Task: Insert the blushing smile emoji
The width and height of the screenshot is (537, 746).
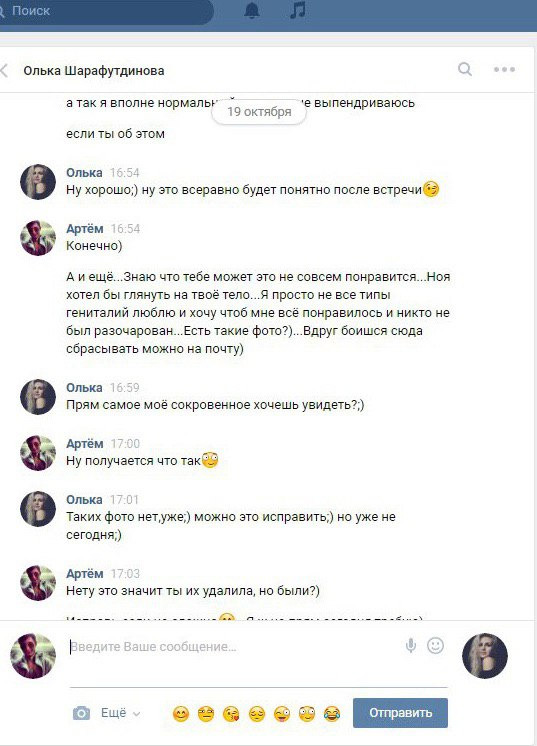Action: 181,714
